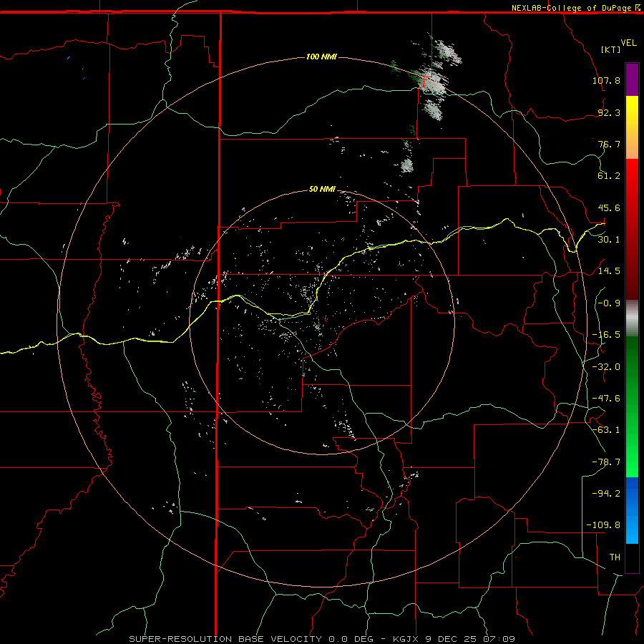Click the [KT] units label

610,49
